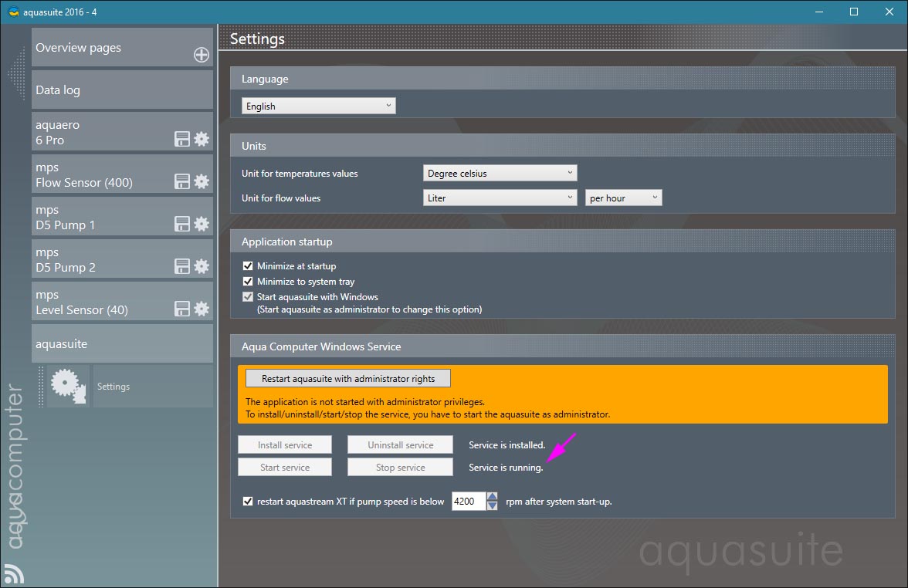This screenshot has height=588, width=908.
Task: Toggle the Minimize to system tray checkbox
Action: 248,282
